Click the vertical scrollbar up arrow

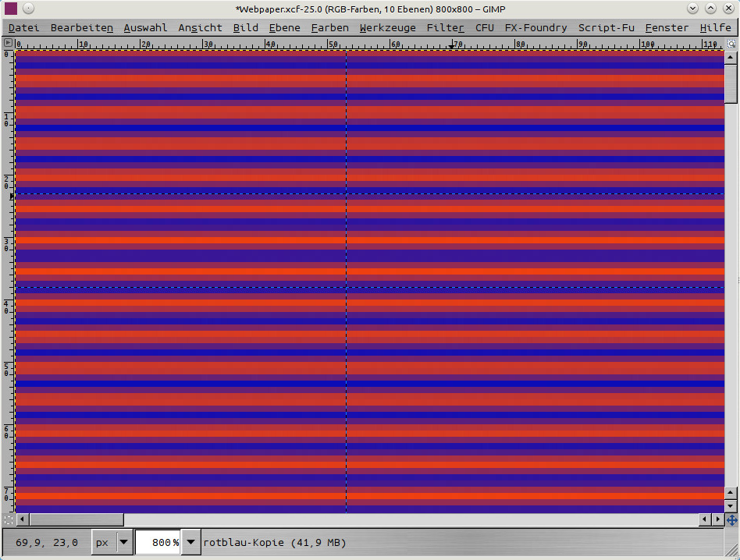[731, 57]
